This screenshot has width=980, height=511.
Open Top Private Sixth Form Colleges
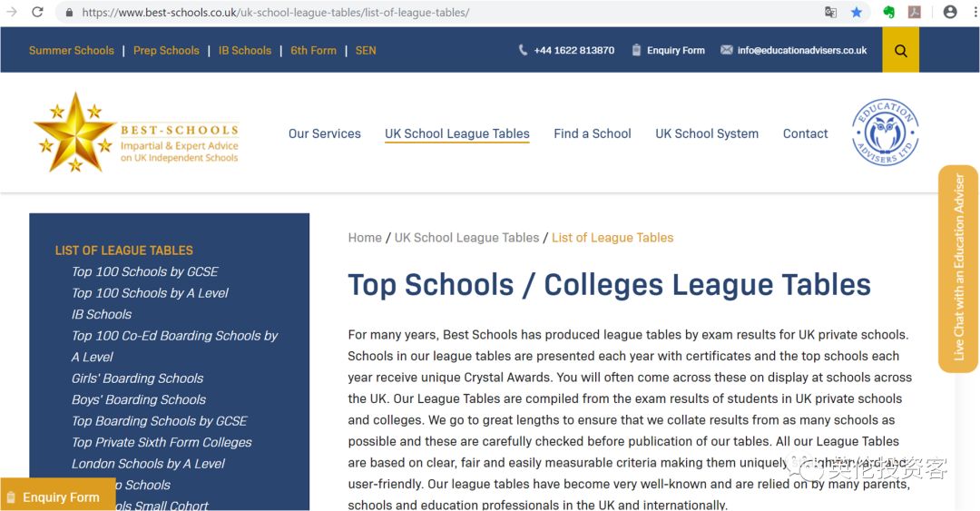point(162,442)
